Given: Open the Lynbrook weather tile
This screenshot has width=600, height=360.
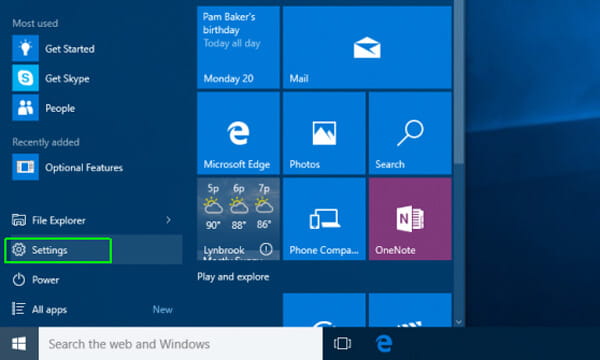Looking at the screenshot, I should (x=238, y=219).
